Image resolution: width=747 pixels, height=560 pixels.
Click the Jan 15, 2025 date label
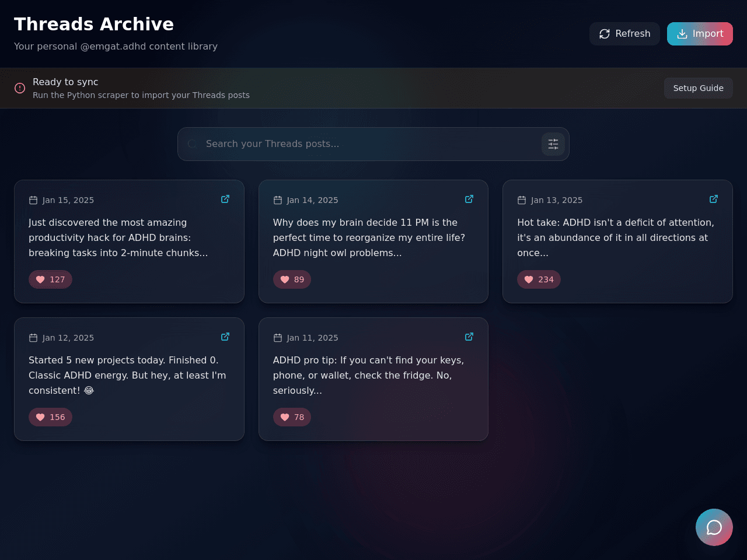pos(68,200)
